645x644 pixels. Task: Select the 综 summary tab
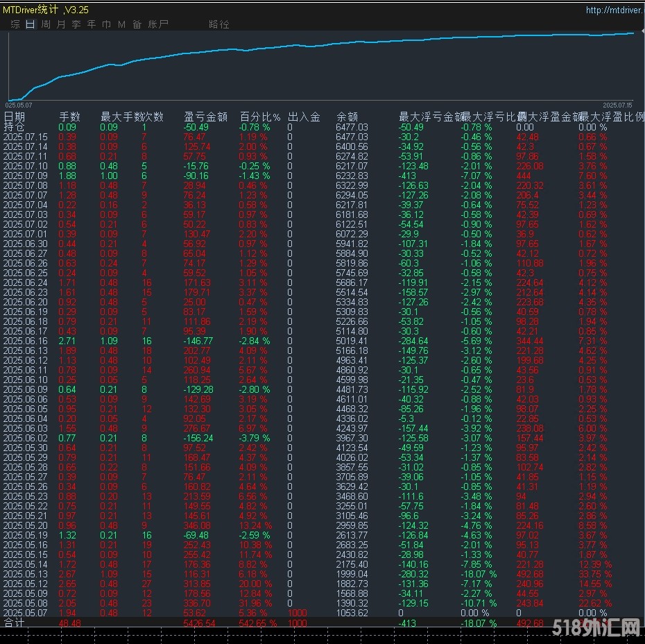(14, 24)
